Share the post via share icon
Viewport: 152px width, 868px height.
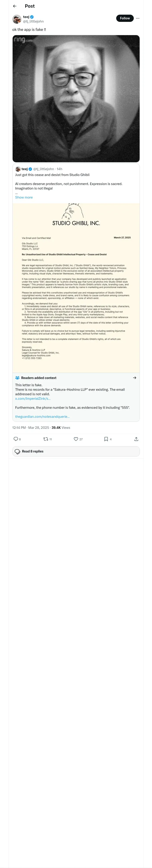pos(136,439)
